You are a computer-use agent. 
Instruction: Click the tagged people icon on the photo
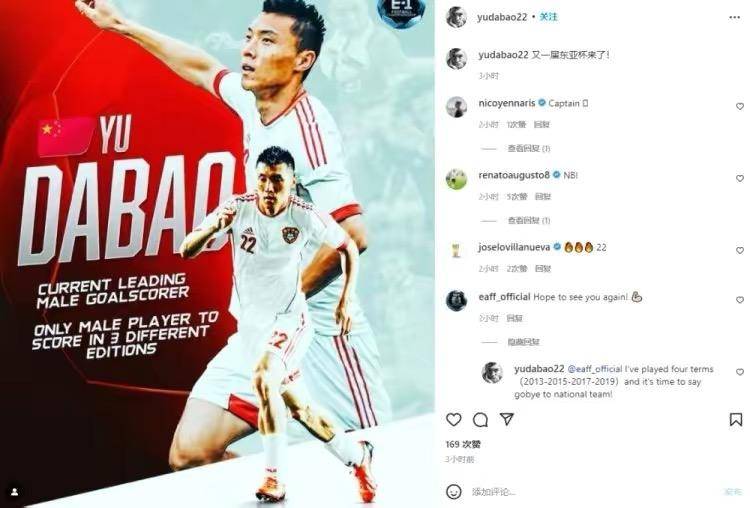pyautogui.click(x=15, y=491)
